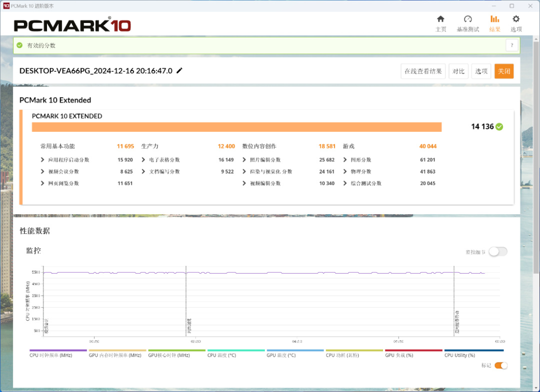Click the 选项 button beside 对比
The image size is (540, 392).
481,71
